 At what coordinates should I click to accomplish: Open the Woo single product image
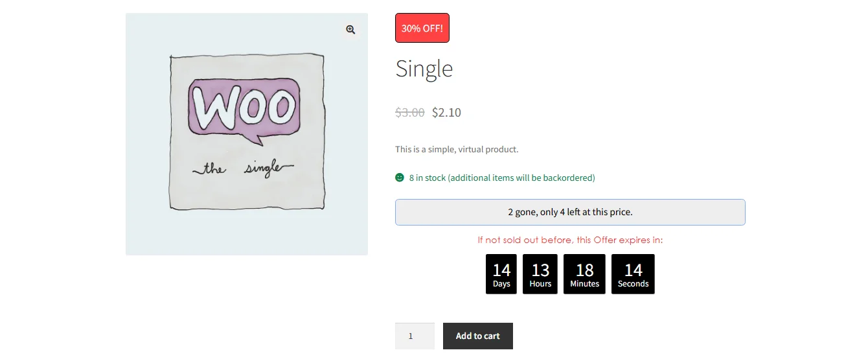(247, 134)
